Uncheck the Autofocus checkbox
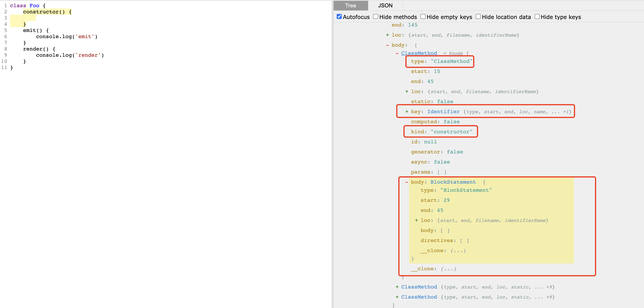 point(339,16)
